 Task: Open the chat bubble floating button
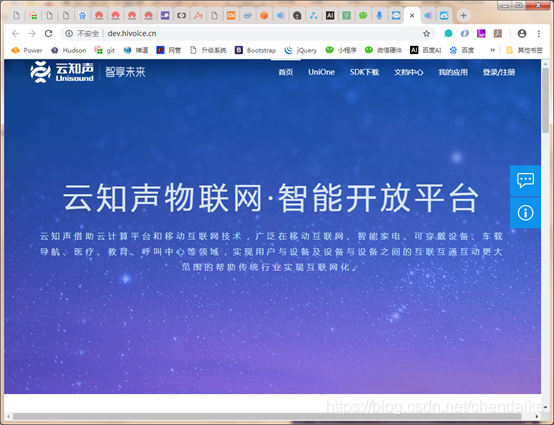click(x=525, y=181)
